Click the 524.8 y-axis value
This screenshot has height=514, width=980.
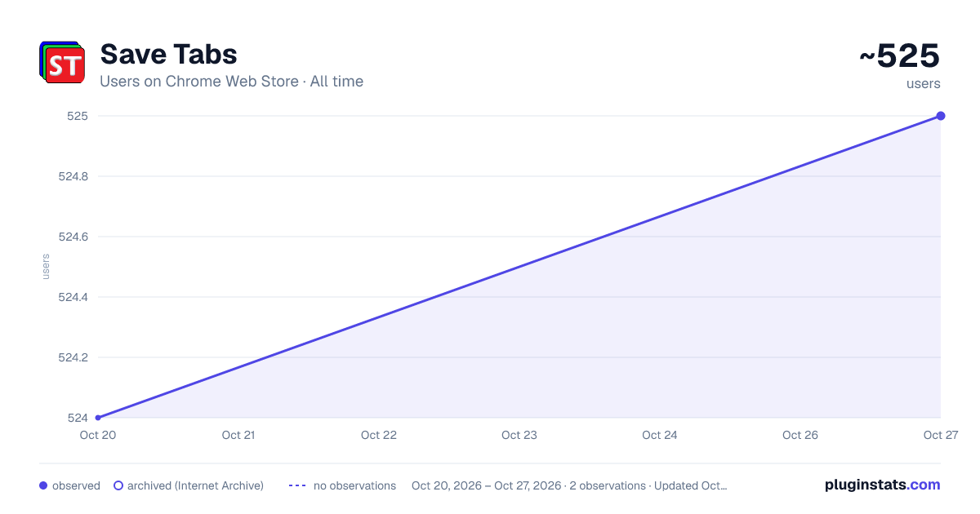tap(73, 176)
